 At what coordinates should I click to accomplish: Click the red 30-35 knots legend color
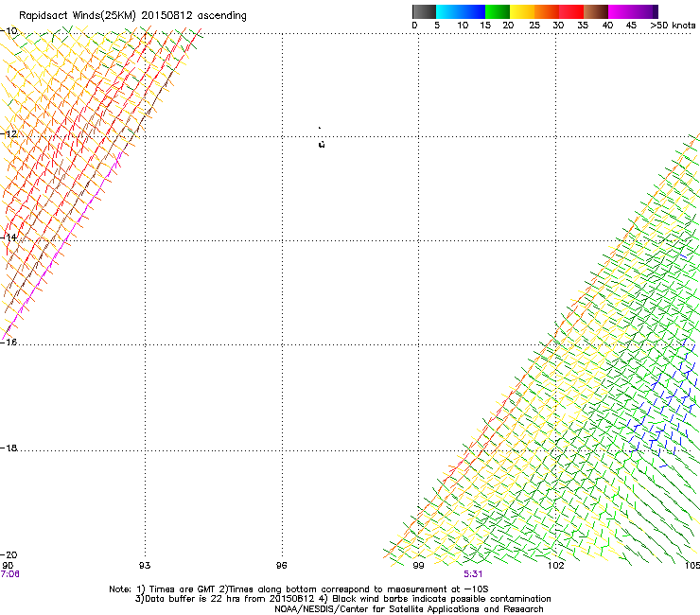click(x=571, y=11)
